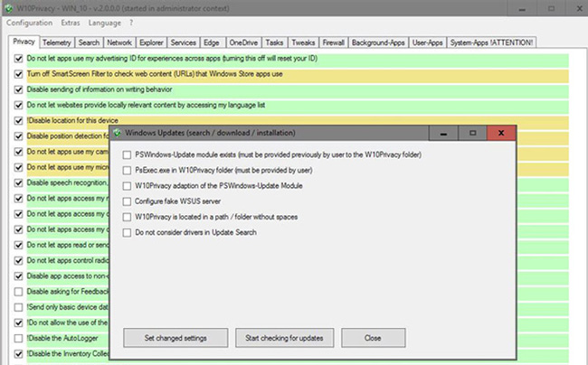Switch to the Telemetry tab

(57, 42)
